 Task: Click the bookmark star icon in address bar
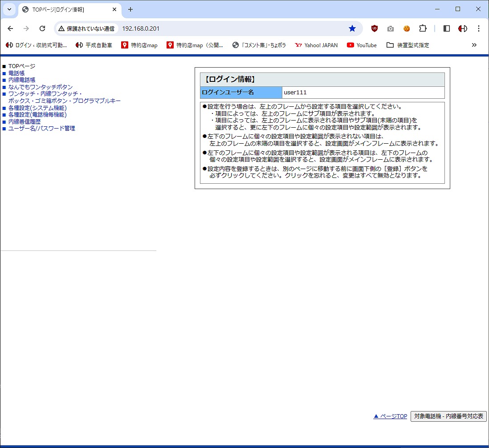click(352, 28)
